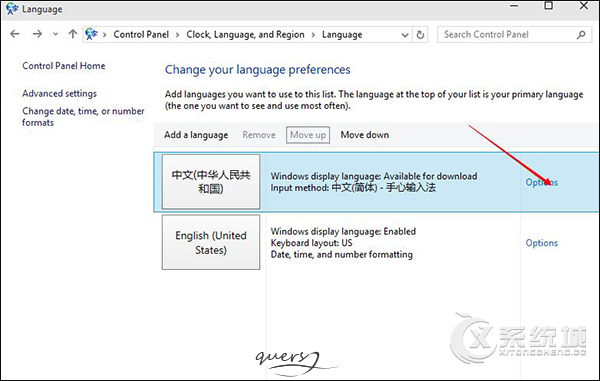The image size is (600, 381).
Task: Expand chevron after Clock, Language, and Region
Action: tap(313, 35)
